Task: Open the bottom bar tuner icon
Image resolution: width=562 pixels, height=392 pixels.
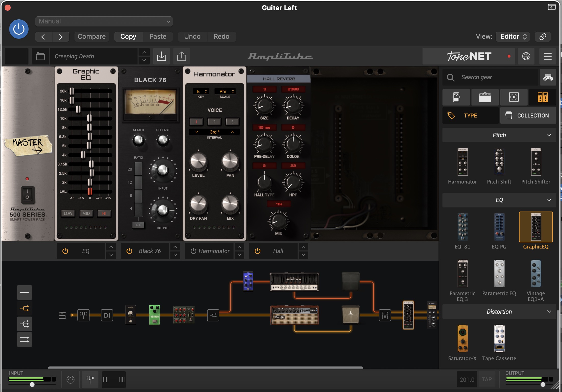Action: tap(90, 380)
